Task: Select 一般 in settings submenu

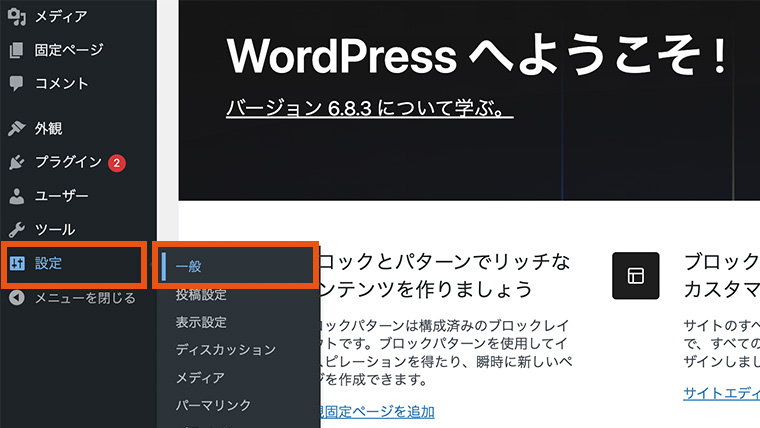Action: click(189, 267)
